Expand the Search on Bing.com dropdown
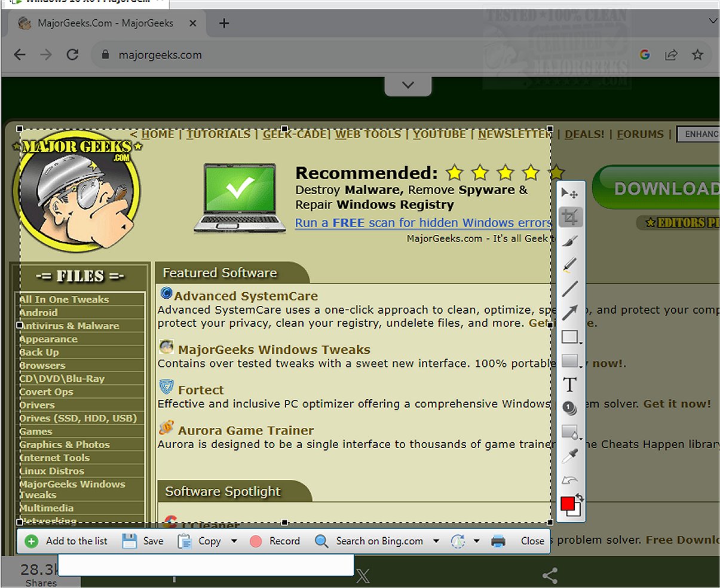Viewport: 720px width, 588px height. coord(436,541)
